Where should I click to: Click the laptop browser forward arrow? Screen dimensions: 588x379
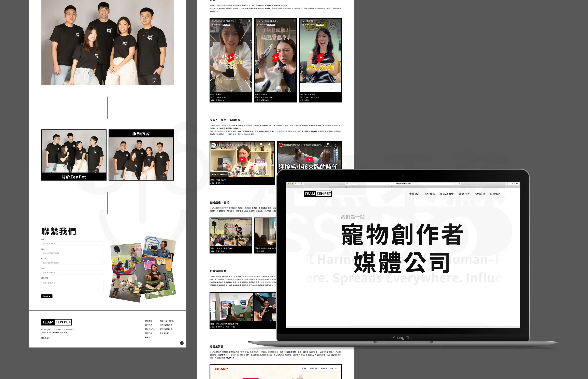[298, 184]
